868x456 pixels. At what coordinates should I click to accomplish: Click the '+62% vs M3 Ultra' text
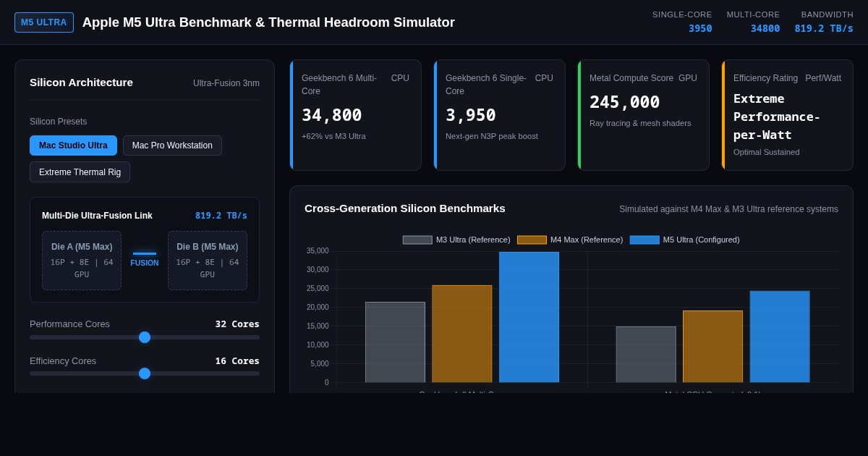(333, 136)
